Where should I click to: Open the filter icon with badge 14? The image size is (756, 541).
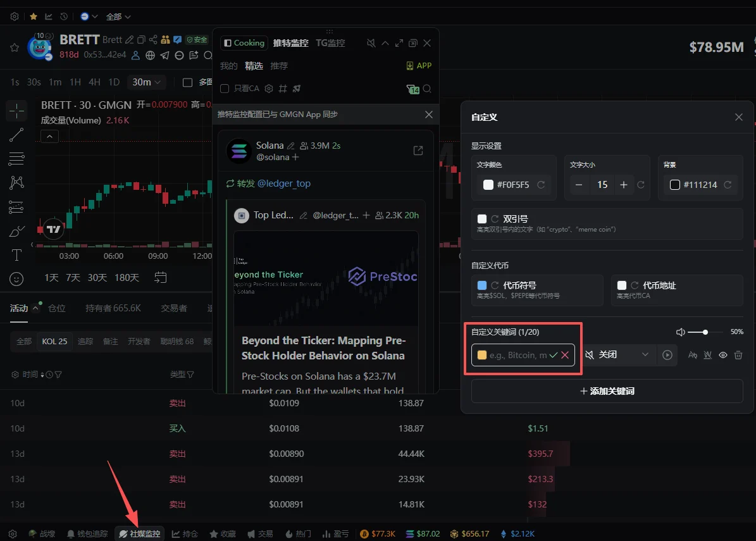click(x=412, y=89)
